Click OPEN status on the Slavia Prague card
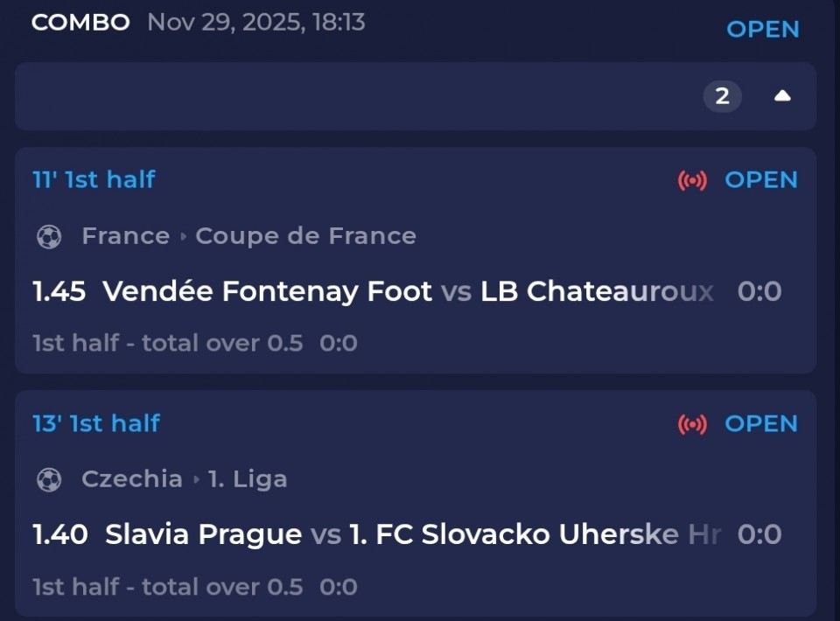The width and height of the screenshot is (840, 621). click(761, 424)
